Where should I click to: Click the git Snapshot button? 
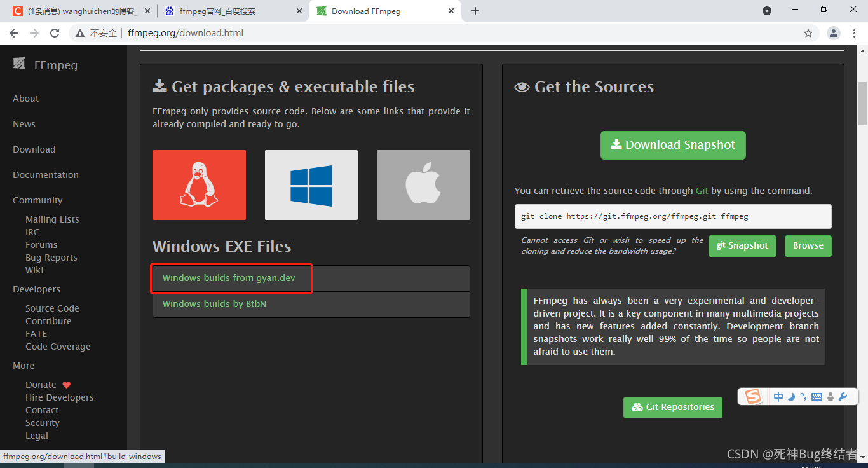click(742, 246)
